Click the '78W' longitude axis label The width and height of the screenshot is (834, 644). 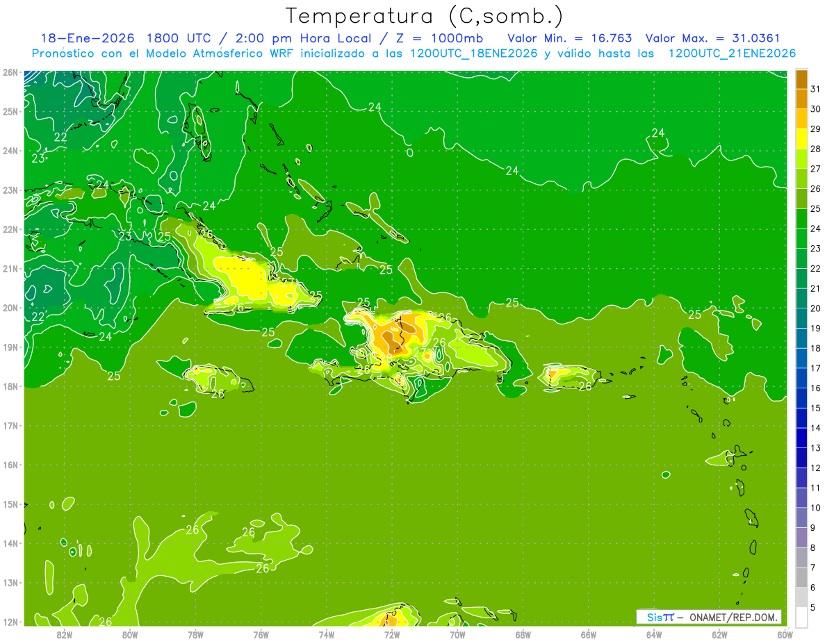(195, 634)
